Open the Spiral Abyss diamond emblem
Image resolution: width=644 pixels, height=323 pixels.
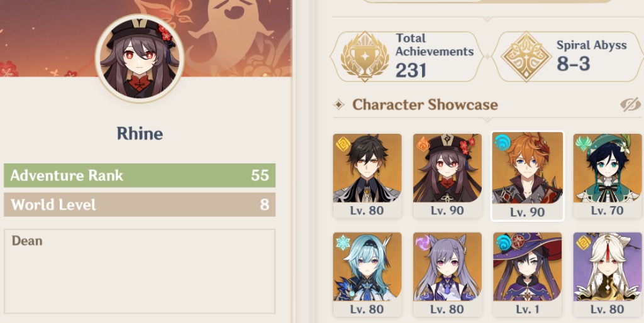tap(526, 56)
